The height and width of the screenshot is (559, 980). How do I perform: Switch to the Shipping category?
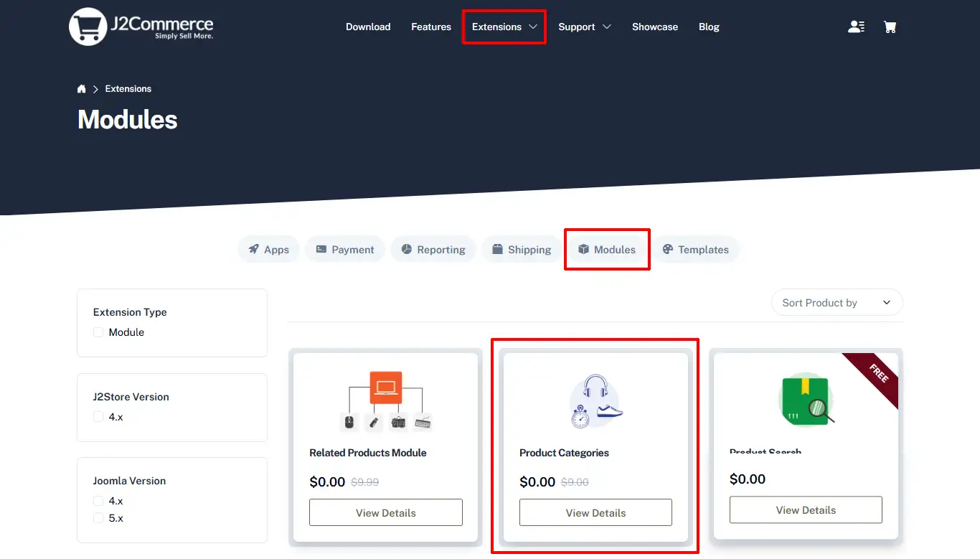click(522, 250)
